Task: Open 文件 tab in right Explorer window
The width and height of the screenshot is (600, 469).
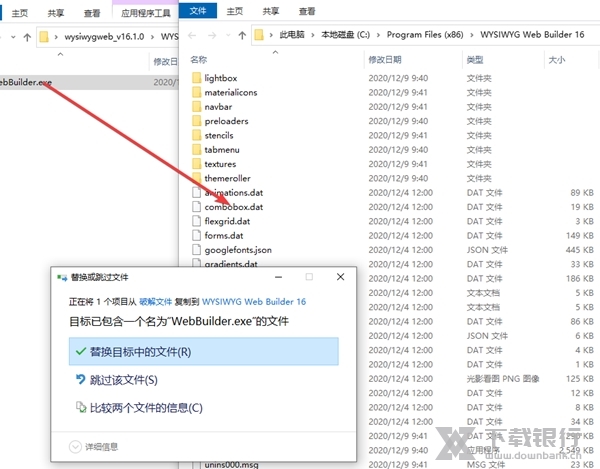Action: click(198, 10)
